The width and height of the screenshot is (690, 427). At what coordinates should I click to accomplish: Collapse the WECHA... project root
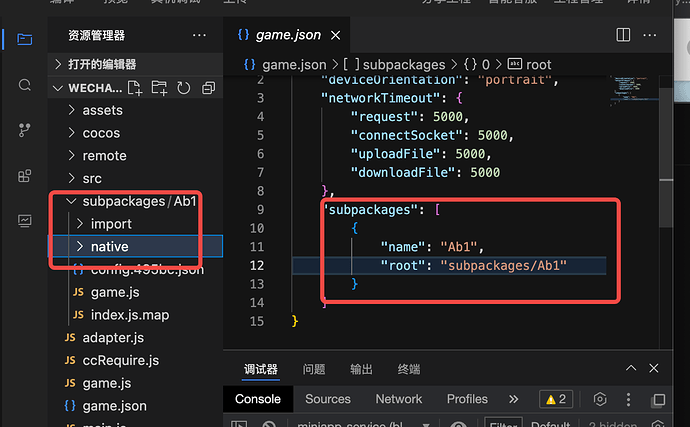coord(58,88)
